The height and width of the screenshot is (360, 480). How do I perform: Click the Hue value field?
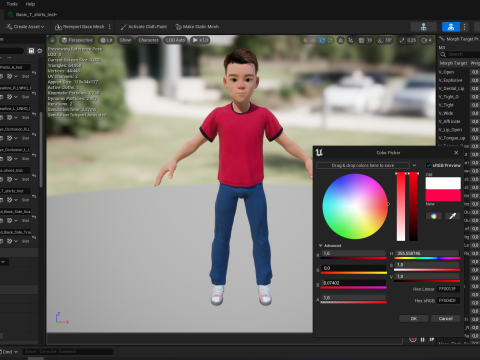coord(427,253)
